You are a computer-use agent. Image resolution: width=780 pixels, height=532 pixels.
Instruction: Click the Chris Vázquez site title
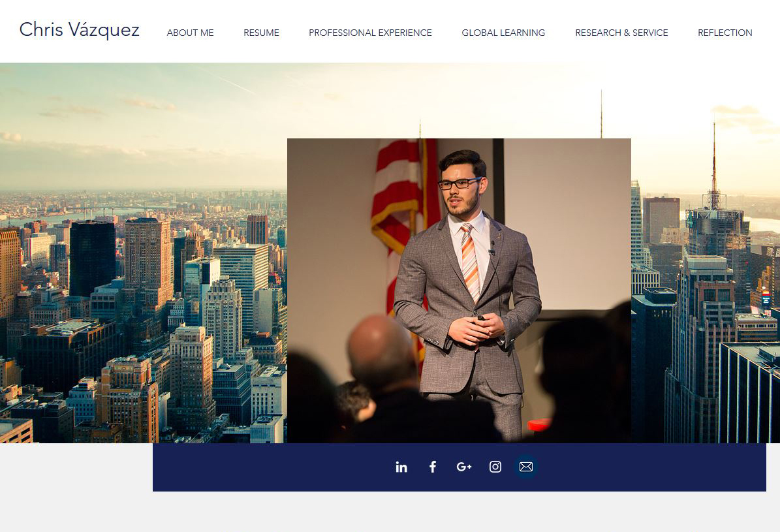pos(80,30)
